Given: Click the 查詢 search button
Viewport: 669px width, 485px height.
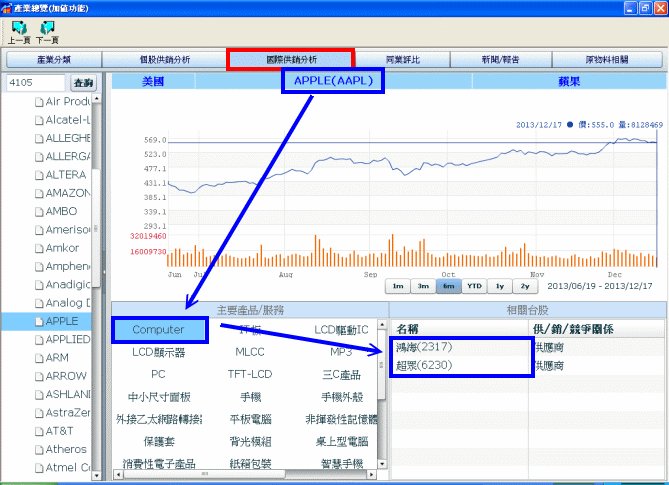Looking at the screenshot, I should click(83, 83).
